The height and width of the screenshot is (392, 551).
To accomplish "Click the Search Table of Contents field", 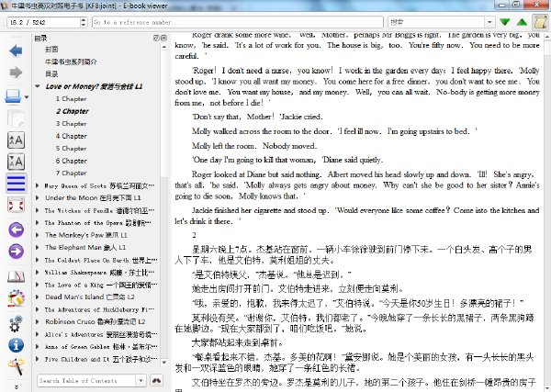I will coord(86,380).
